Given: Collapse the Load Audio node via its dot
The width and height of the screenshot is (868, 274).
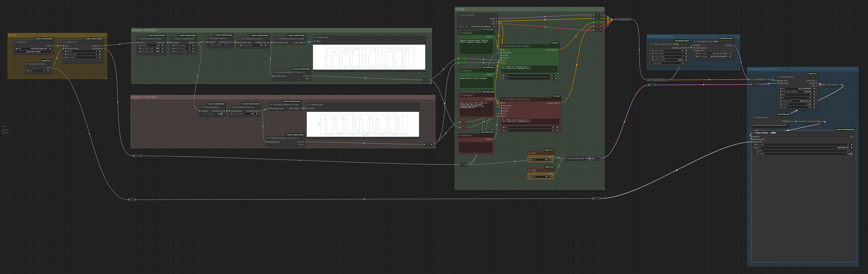Looking at the screenshot, I should tap(15, 42).
